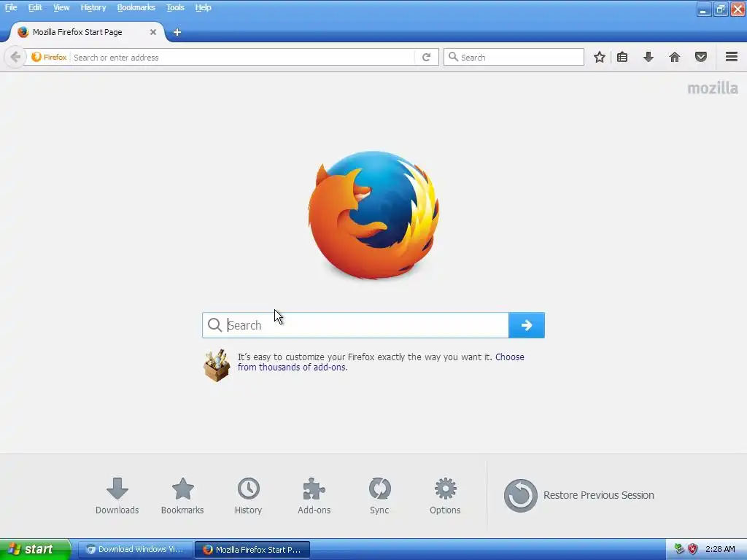The height and width of the screenshot is (560, 747).
Task: Click Mozilla Firefox Start P... taskbar button
Action: 252,550
